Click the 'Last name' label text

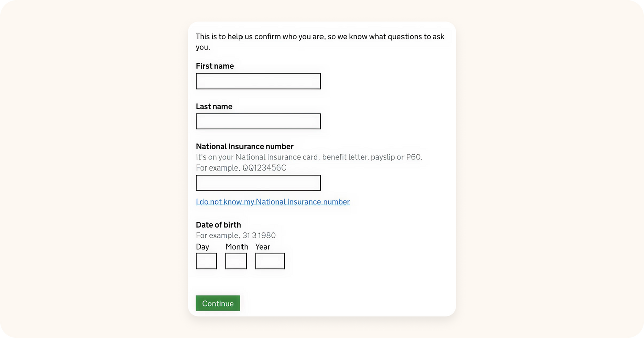point(214,107)
